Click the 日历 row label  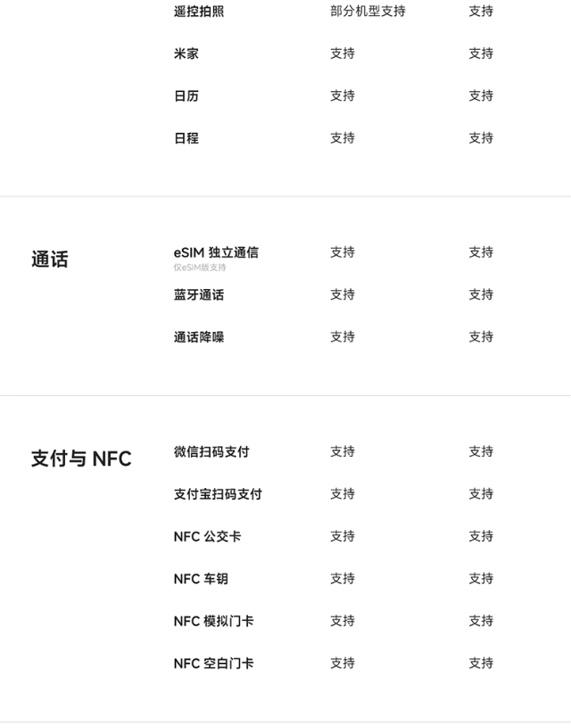pos(186,95)
